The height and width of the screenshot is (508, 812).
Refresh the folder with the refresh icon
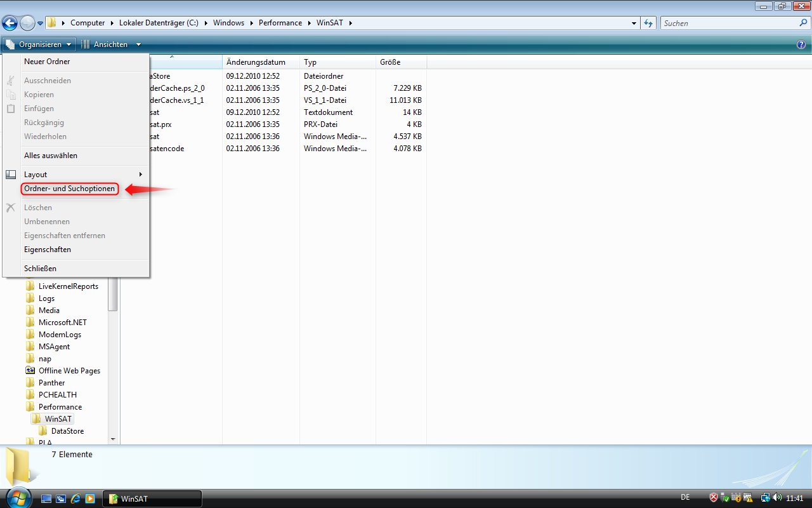click(x=648, y=23)
